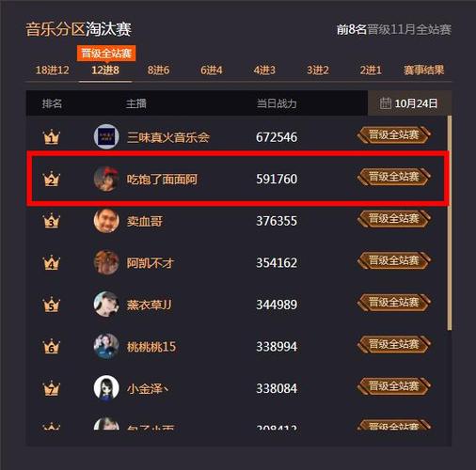Open streamer name 薰衣草JJ
The image size is (476, 470).
149,305
